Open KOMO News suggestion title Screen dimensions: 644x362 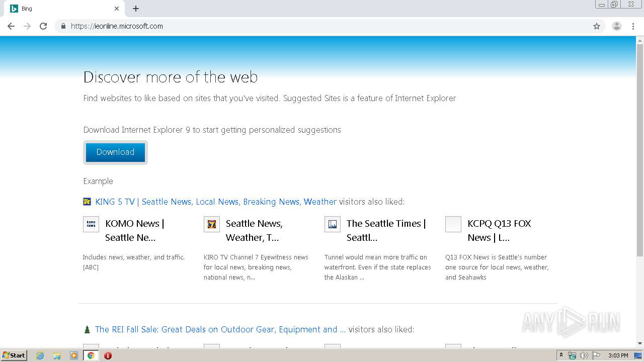[135, 230]
